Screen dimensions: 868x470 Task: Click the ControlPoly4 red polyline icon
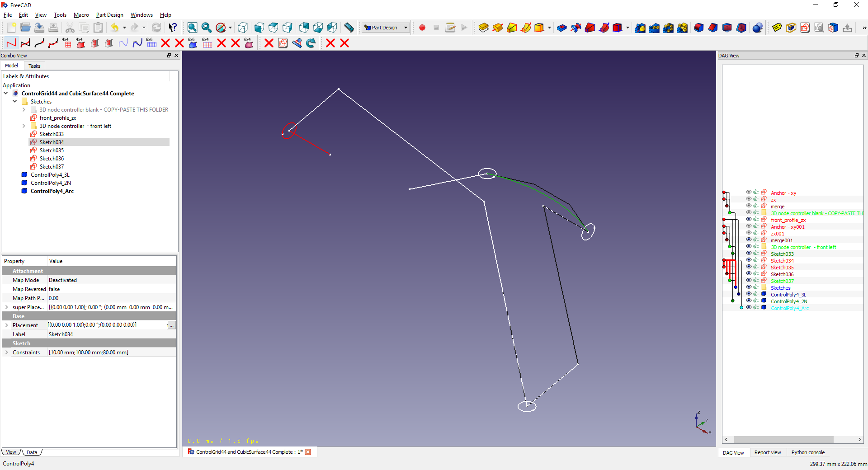(11, 43)
